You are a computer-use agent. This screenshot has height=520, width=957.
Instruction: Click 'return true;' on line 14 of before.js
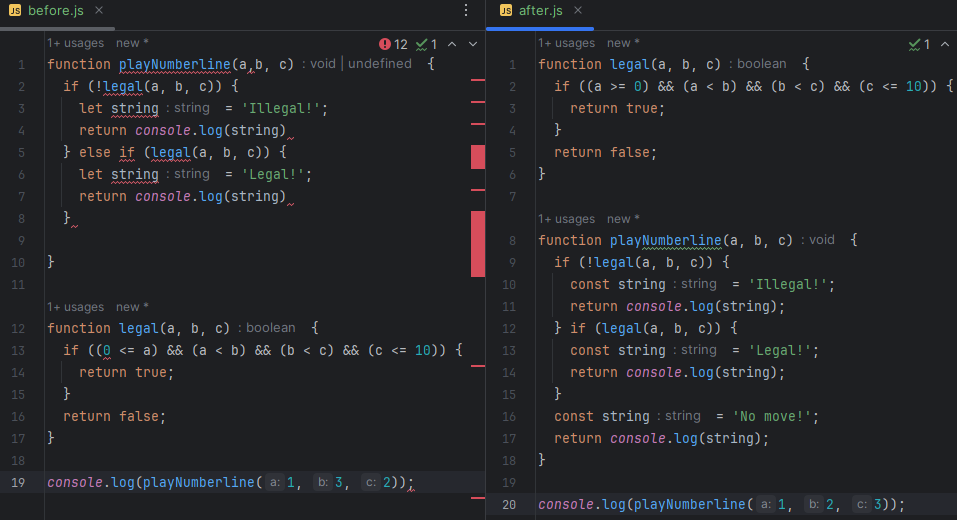(126, 372)
